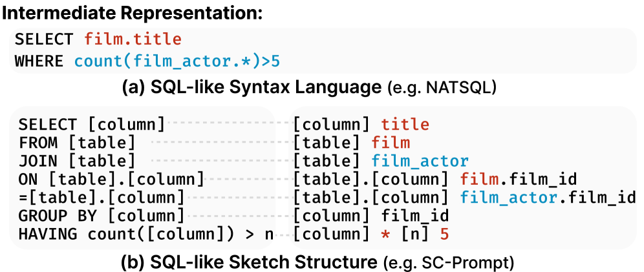Click the red "title" column value
Image resolution: width=644 pixels, height=272 pixels.
(405, 124)
